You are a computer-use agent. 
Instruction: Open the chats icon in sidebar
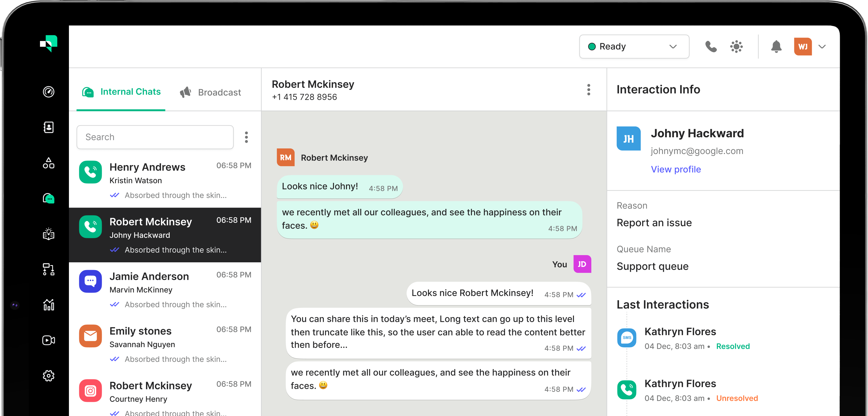tap(49, 198)
